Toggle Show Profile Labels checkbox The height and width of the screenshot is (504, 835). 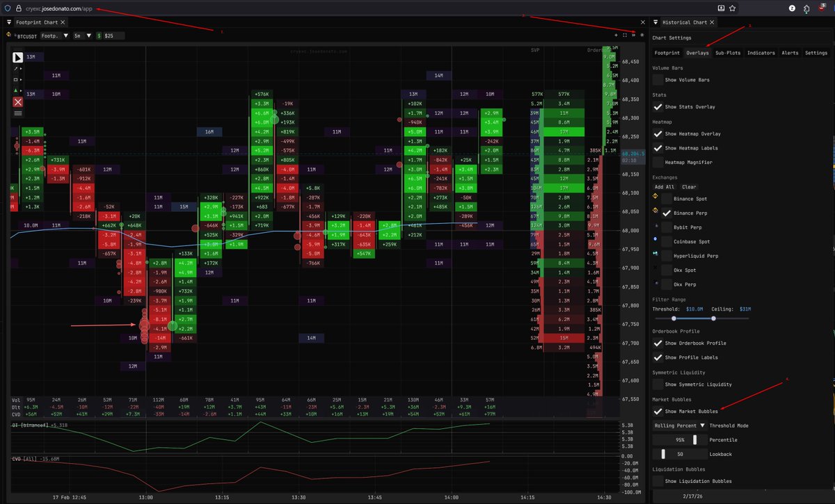658,357
